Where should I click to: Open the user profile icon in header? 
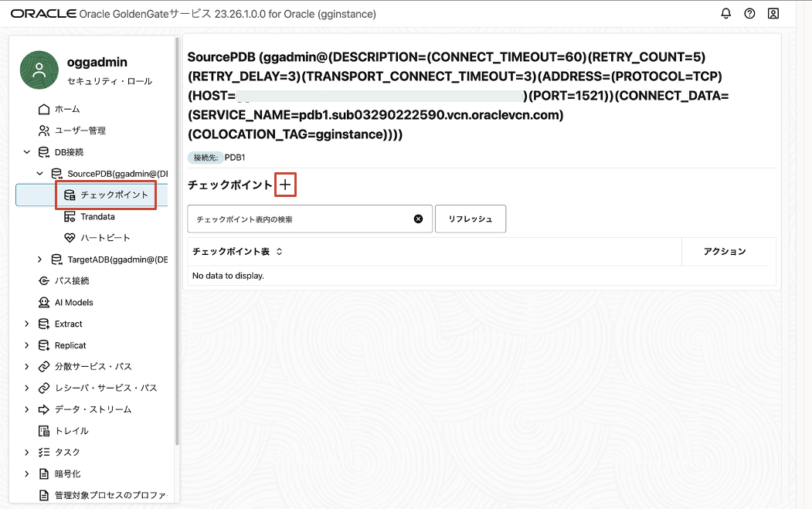pos(773,14)
